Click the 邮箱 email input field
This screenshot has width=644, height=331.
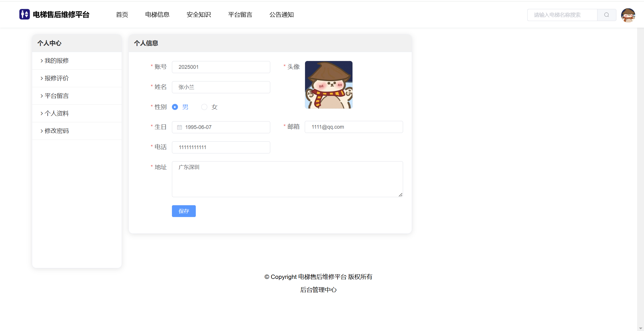[x=354, y=127]
